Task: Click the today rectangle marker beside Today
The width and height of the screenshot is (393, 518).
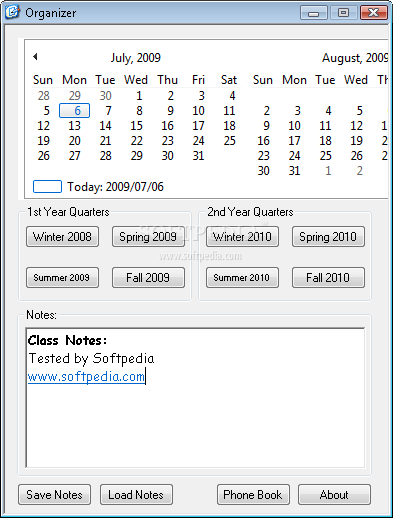Action: (47, 187)
